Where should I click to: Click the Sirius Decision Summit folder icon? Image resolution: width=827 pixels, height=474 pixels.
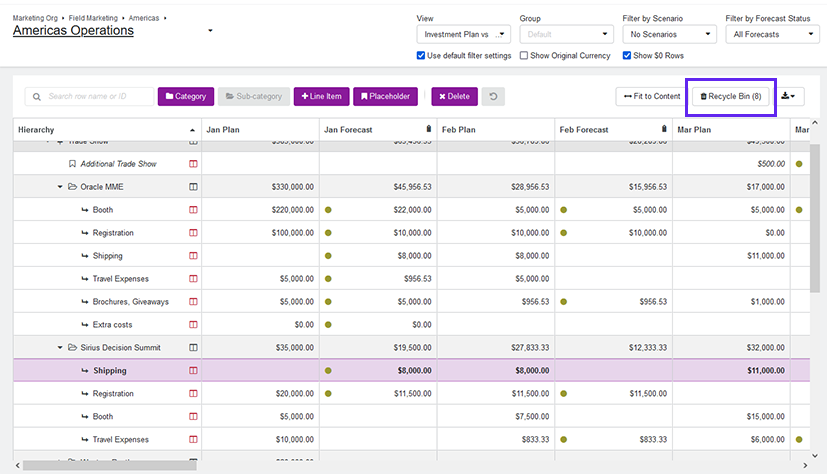click(x=72, y=347)
